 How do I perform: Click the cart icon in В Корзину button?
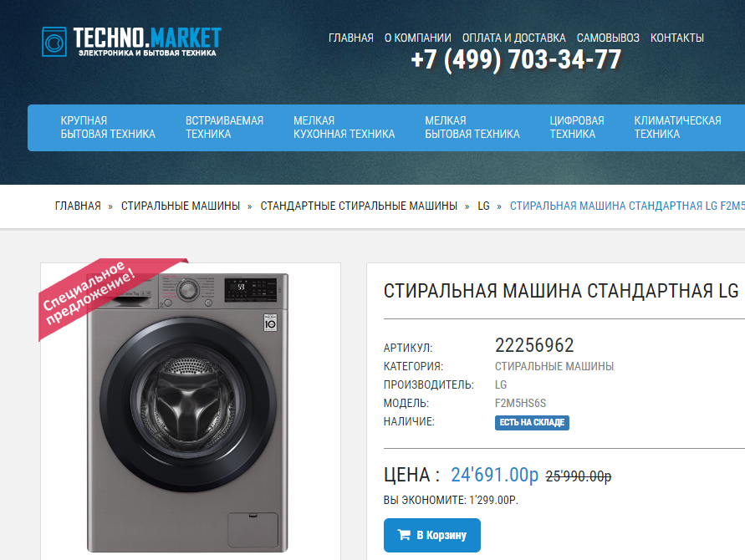pos(404,535)
